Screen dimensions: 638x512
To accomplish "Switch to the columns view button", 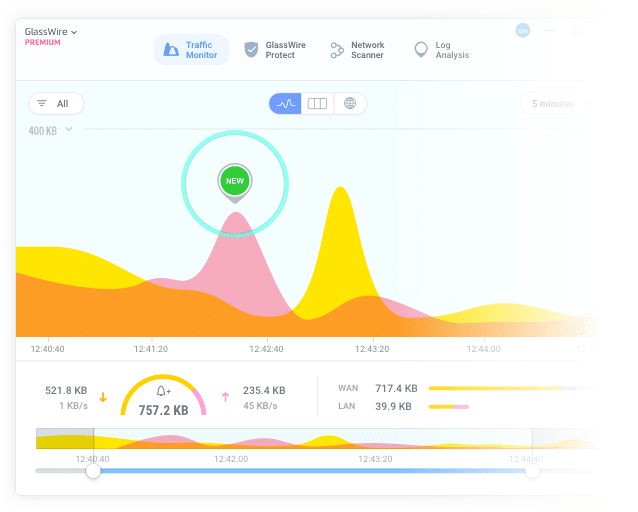I will point(317,103).
